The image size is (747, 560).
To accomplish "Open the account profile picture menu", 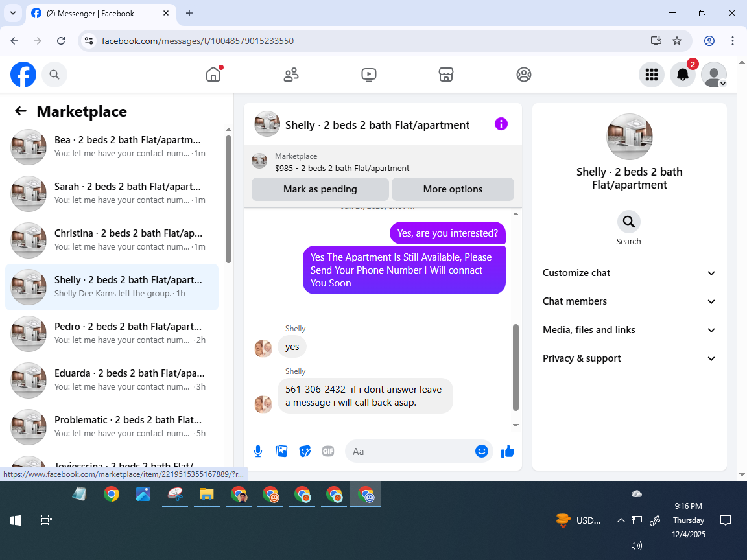I will [x=714, y=75].
